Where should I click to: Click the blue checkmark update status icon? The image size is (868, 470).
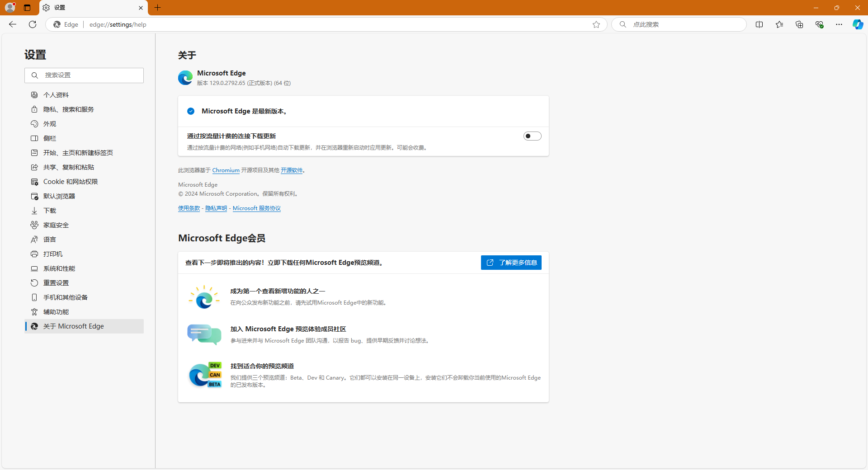pos(191,111)
